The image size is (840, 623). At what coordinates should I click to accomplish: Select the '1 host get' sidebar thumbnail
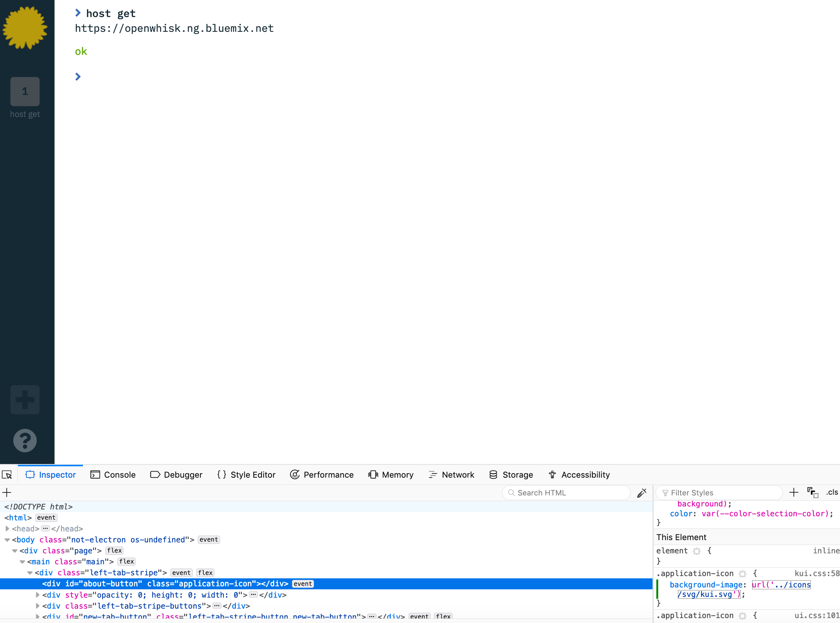(x=25, y=91)
